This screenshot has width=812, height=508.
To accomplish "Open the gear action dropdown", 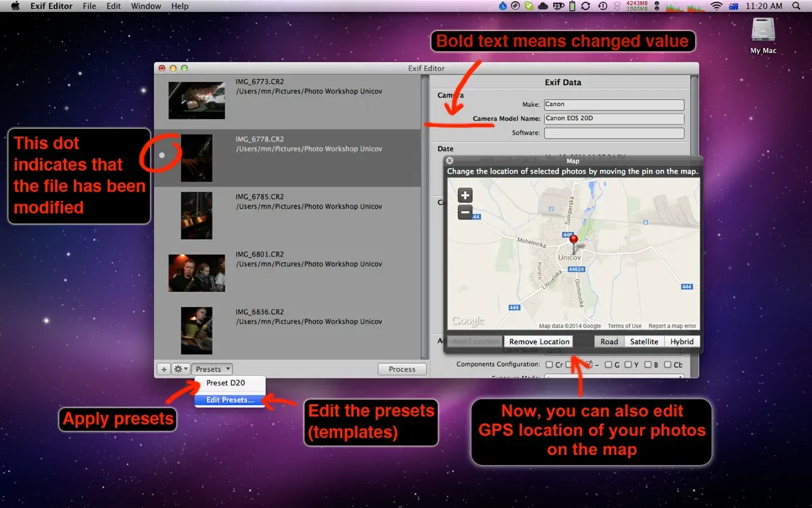I will pyautogui.click(x=181, y=370).
